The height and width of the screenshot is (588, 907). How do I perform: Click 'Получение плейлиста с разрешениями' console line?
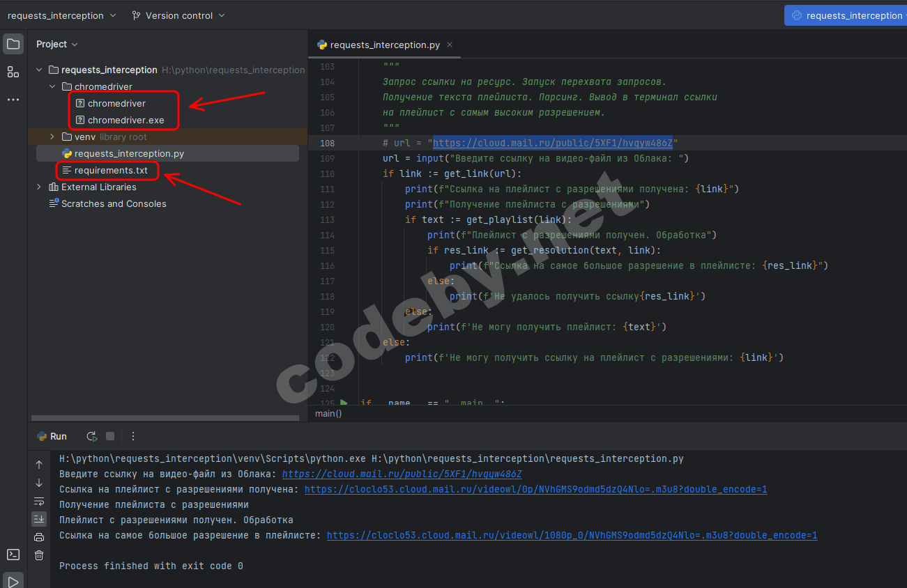point(154,504)
